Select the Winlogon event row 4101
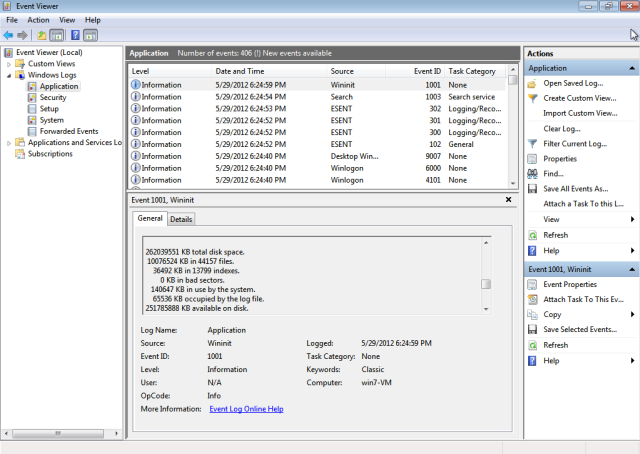This screenshot has width=640, height=454. (x=318, y=180)
